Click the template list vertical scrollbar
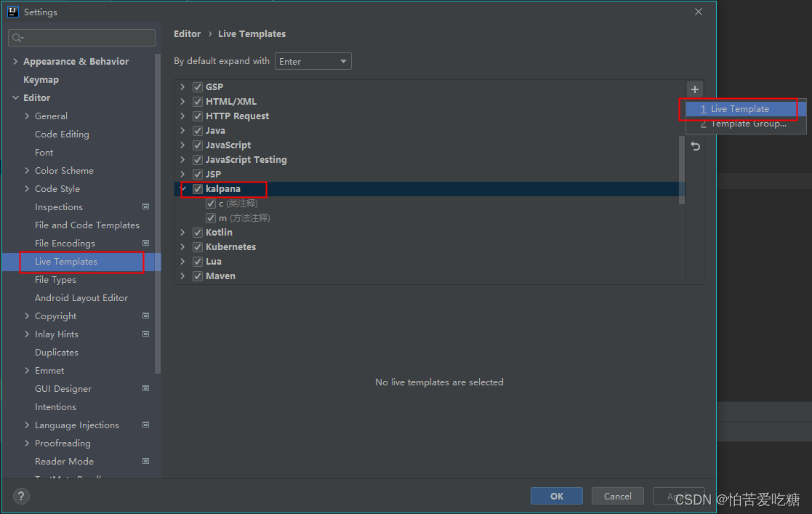Image resolution: width=812 pixels, height=514 pixels. (681, 170)
